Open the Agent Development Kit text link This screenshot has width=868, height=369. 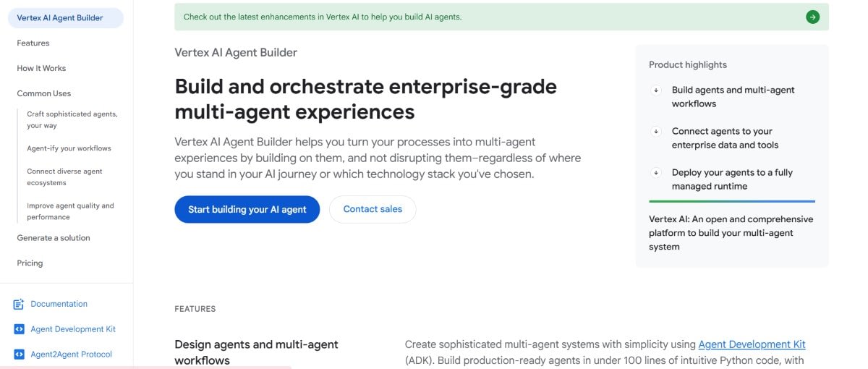(752, 344)
